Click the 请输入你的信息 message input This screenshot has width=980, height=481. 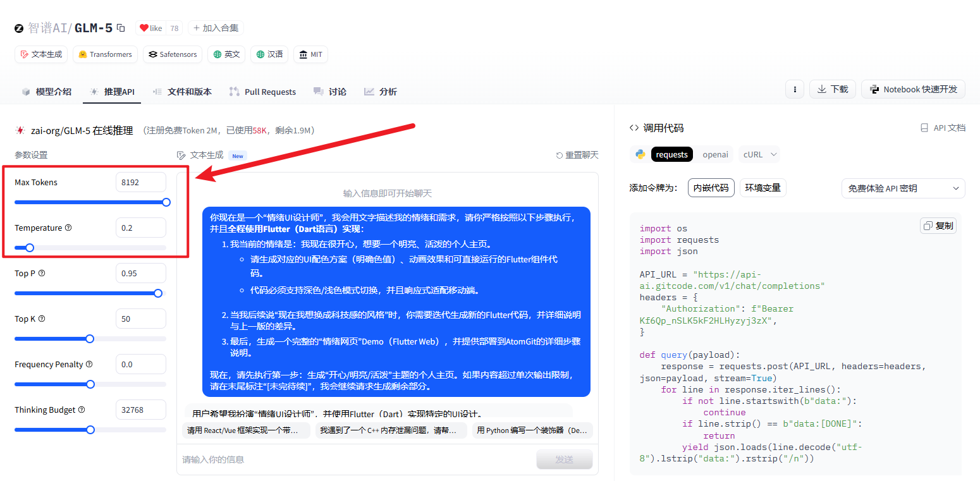pyautogui.click(x=357, y=460)
